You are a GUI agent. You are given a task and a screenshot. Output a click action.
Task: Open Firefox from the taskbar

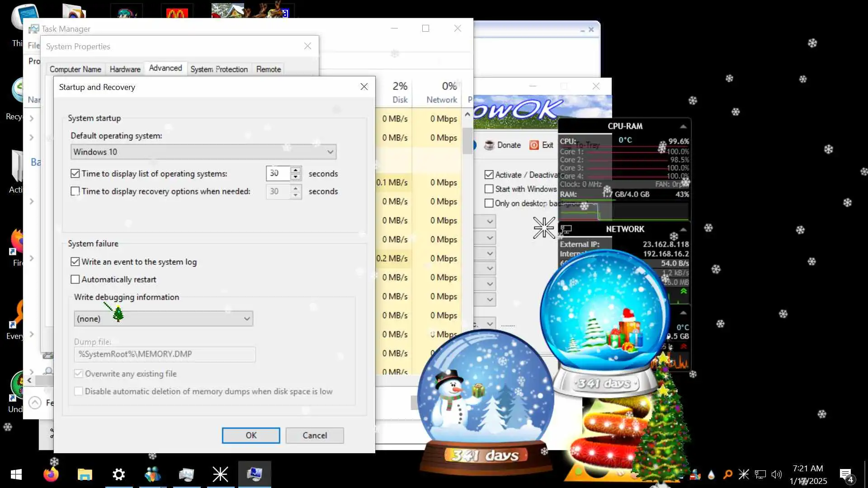[x=51, y=474]
